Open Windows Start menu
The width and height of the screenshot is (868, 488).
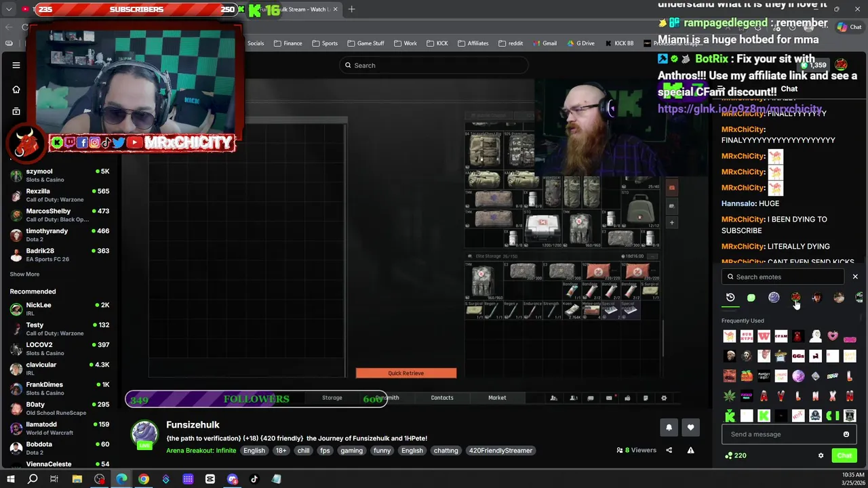click(x=11, y=479)
